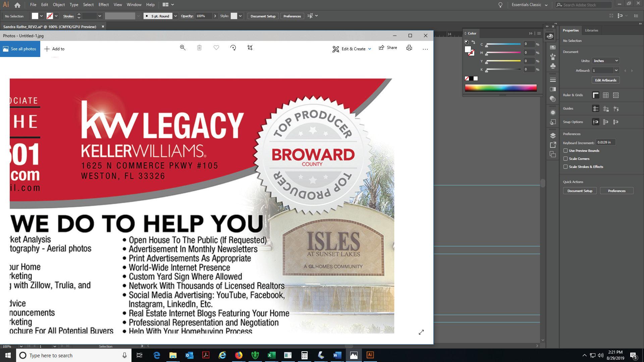The image size is (644, 362).
Task: Click the delete trash icon in Photos
Action: pos(199,48)
